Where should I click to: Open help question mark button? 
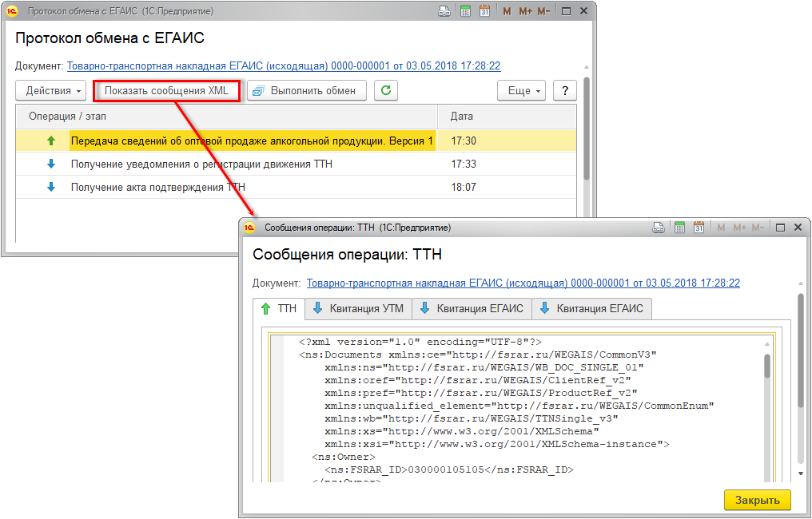pos(565,90)
